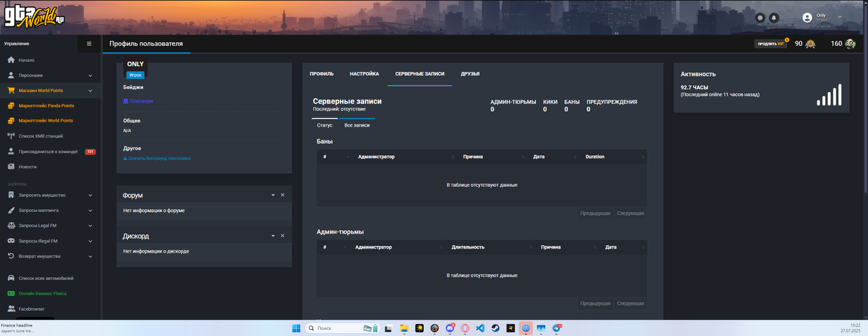The image size is (868, 336).
Task: Open the notifications bell
Action: coord(774,18)
